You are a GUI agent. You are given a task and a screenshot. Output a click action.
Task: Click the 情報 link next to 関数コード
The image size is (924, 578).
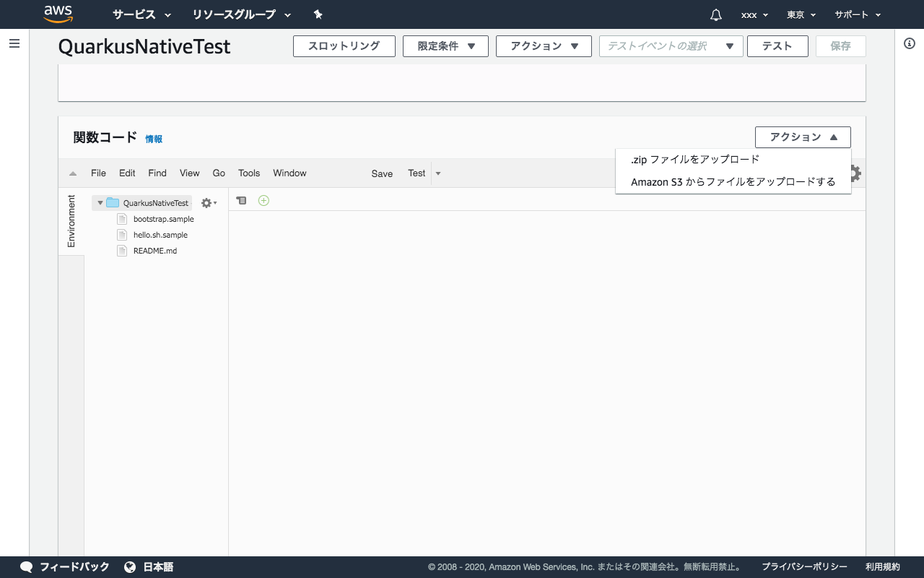coord(154,139)
